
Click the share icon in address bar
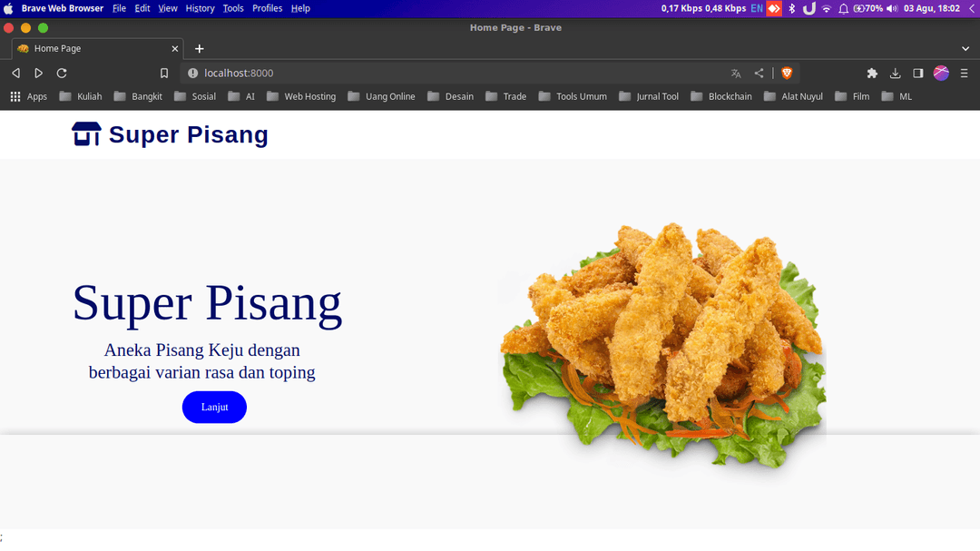coord(759,74)
